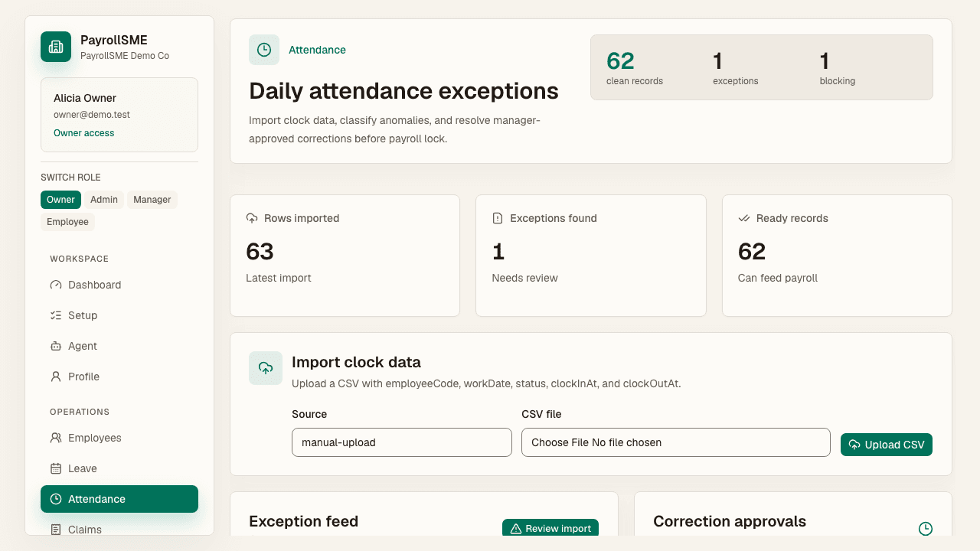Click the Review import button
Viewport: 980px width, 551px height.
(x=550, y=529)
